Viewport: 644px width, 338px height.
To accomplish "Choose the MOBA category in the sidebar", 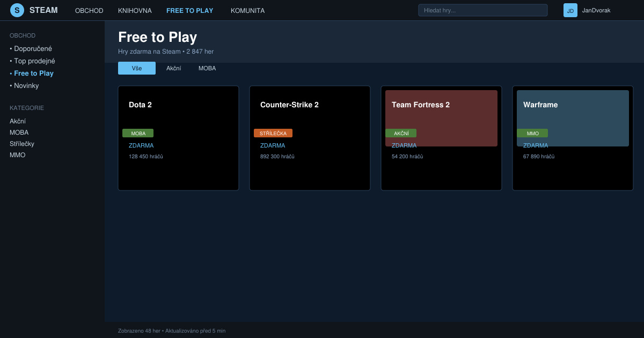I will coord(19,133).
